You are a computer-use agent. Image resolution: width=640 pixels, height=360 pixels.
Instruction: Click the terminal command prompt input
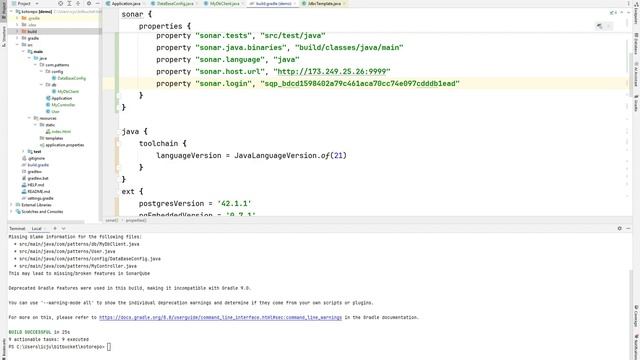(x=109, y=347)
